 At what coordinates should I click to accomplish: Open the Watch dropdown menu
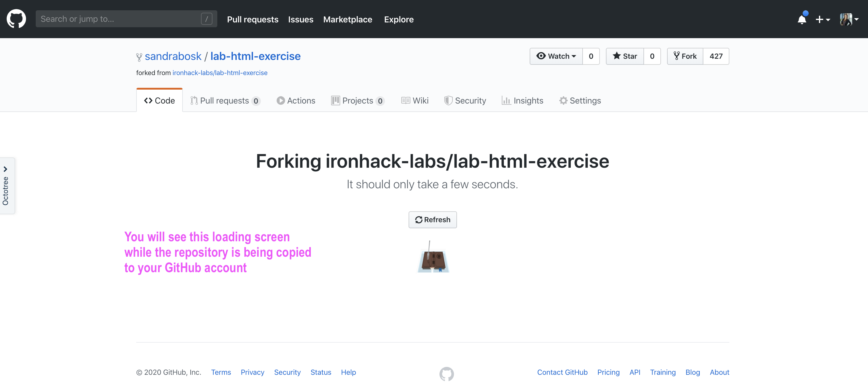click(556, 56)
